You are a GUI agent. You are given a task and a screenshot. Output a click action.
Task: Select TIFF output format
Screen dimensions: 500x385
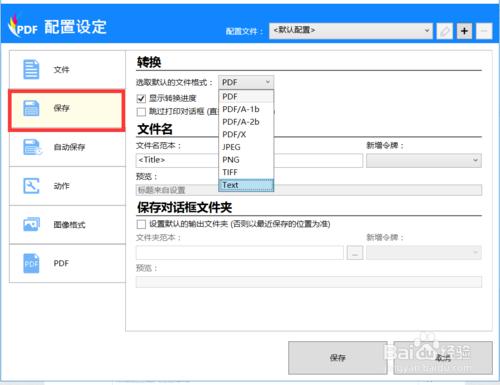click(246, 172)
